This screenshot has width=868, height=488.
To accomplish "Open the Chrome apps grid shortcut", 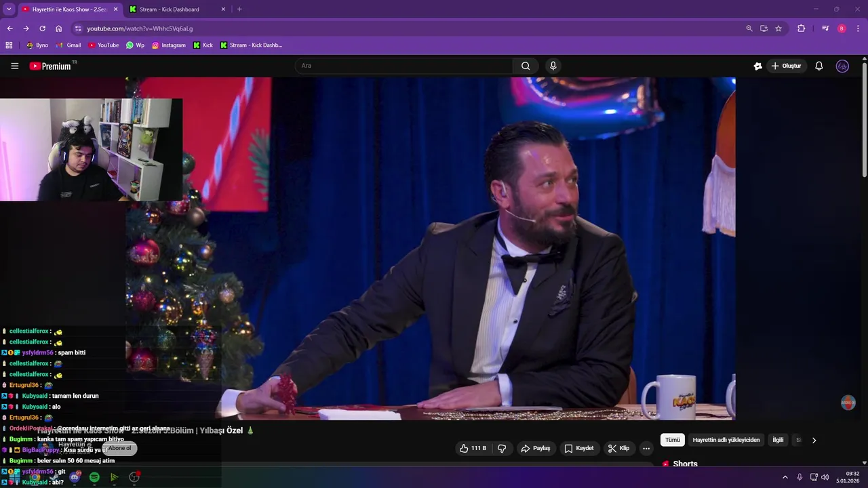I will 9,45.
